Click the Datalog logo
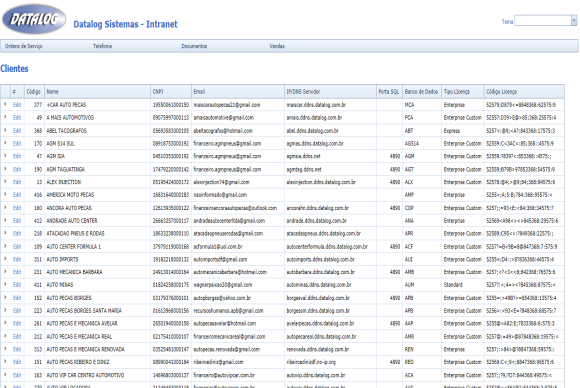 pos(34,19)
